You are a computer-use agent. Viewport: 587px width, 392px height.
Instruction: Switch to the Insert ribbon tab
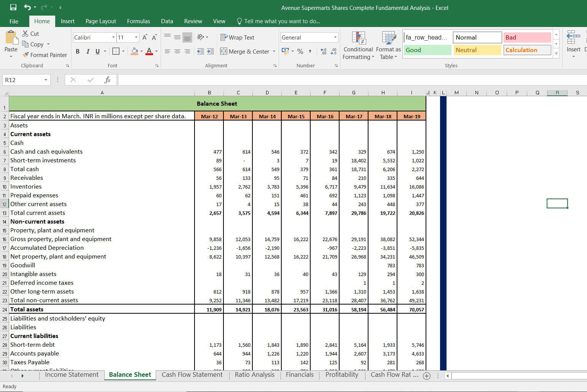tap(68, 21)
